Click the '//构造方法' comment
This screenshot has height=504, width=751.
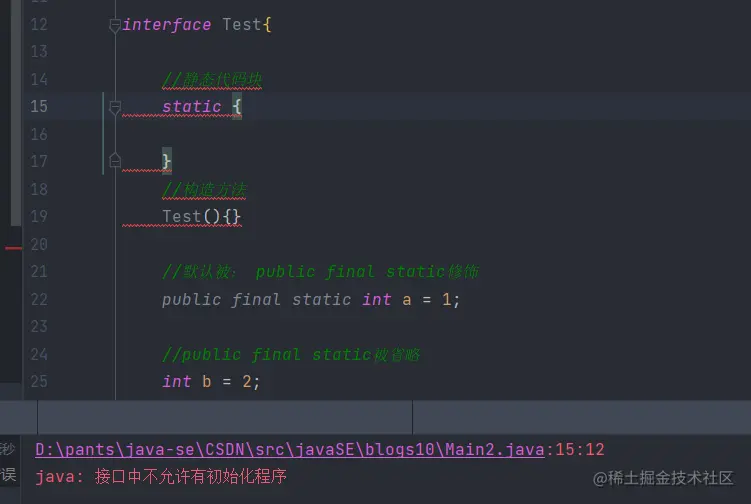(204, 189)
